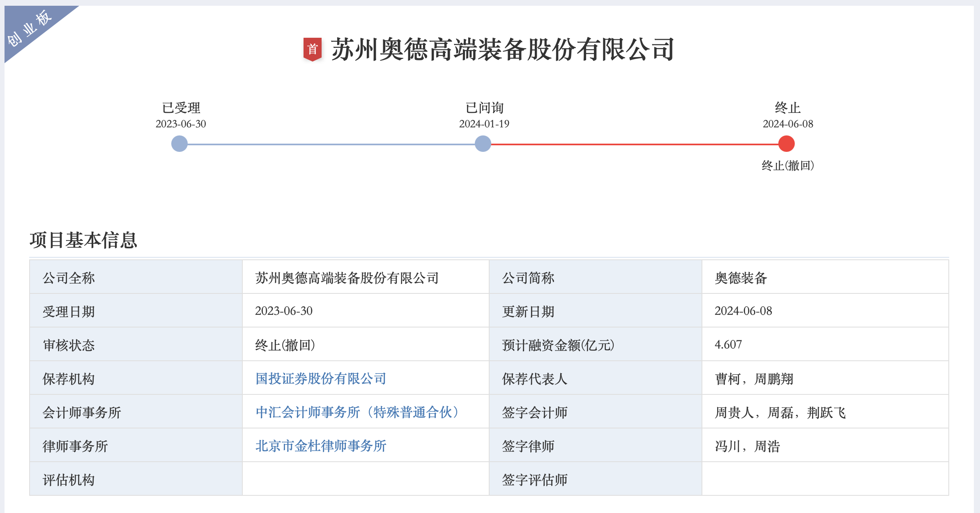Click the 预计融资金额(亿元) label cell
The height and width of the screenshot is (513, 980).
(x=596, y=344)
